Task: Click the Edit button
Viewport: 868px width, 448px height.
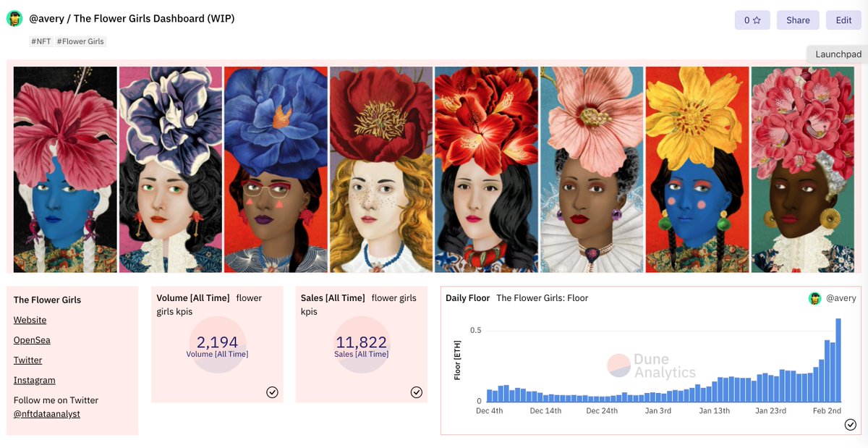Action: tap(843, 20)
